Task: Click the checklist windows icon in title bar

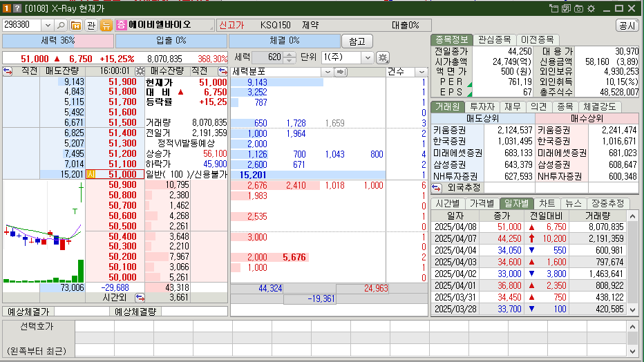Action: point(567,8)
